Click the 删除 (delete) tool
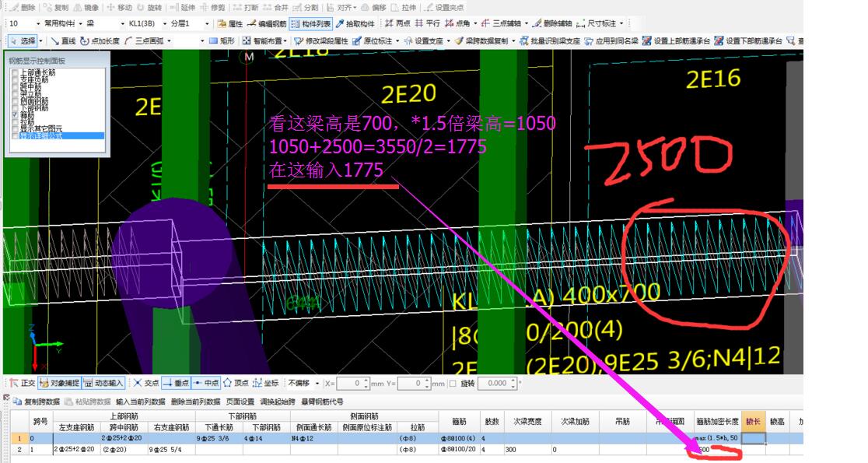 tap(22, 8)
